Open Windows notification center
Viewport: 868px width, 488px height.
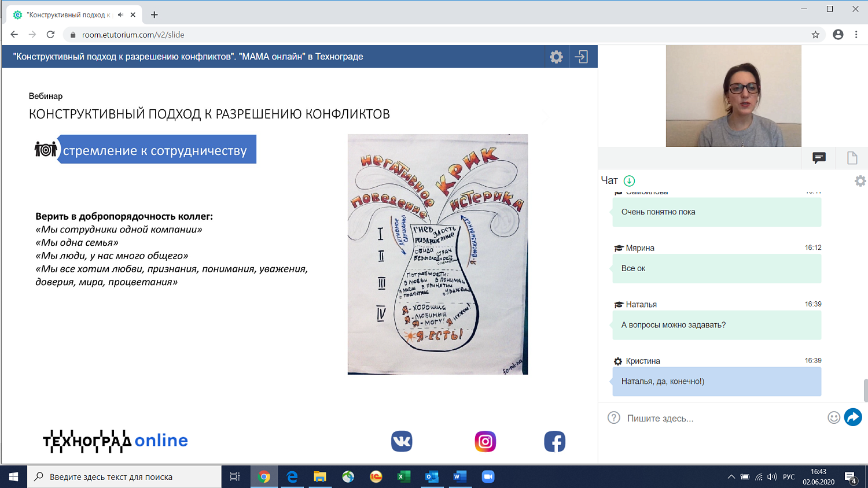click(851, 478)
